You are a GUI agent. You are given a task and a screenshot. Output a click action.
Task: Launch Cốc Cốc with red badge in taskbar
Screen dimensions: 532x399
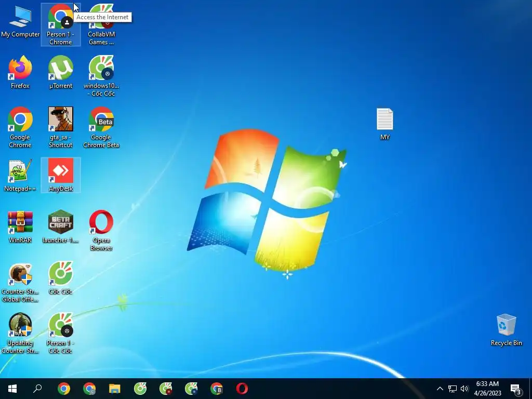coord(166,389)
